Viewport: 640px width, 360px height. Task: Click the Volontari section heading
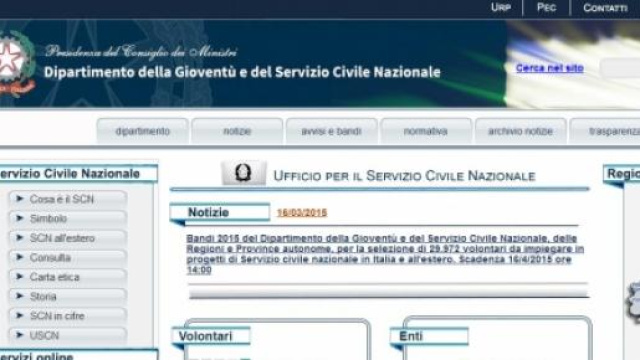(x=211, y=336)
